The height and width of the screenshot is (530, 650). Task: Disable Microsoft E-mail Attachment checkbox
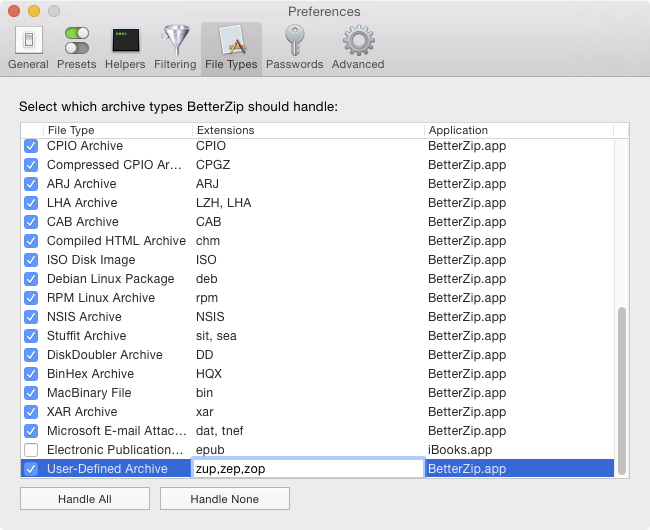pos(31,431)
